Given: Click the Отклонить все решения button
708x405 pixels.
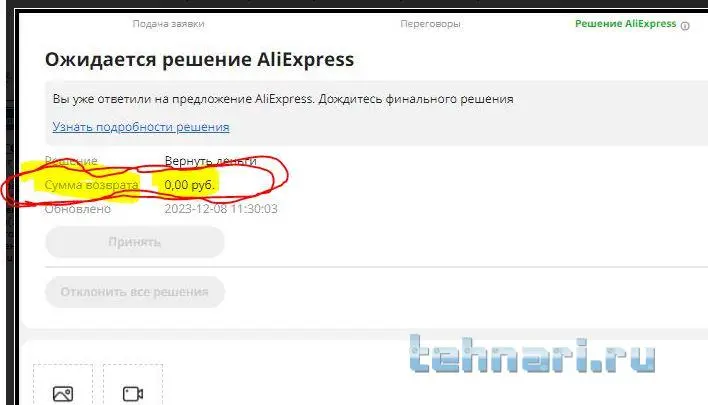Looking at the screenshot, I should pyautogui.click(x=135, y=292).
